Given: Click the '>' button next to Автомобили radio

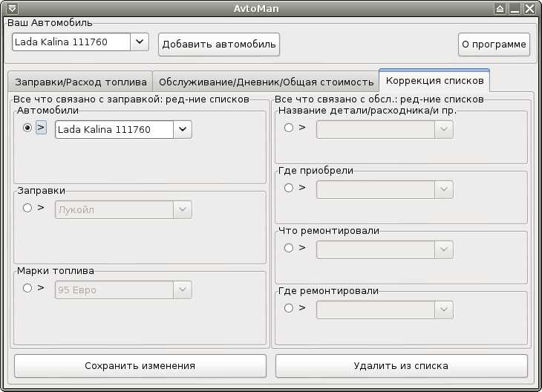Looking at the screenshot, I should pos(41,128).
